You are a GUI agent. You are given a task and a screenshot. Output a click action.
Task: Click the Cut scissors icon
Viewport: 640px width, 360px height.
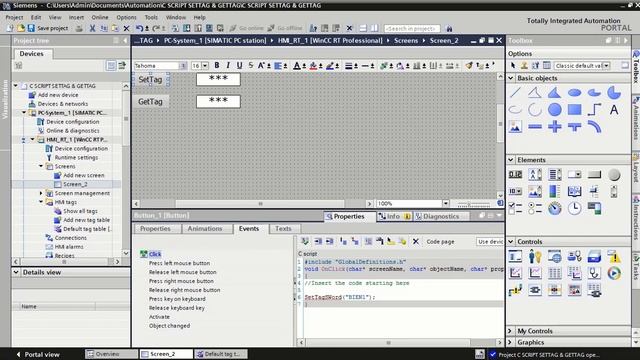coord(92,28)
